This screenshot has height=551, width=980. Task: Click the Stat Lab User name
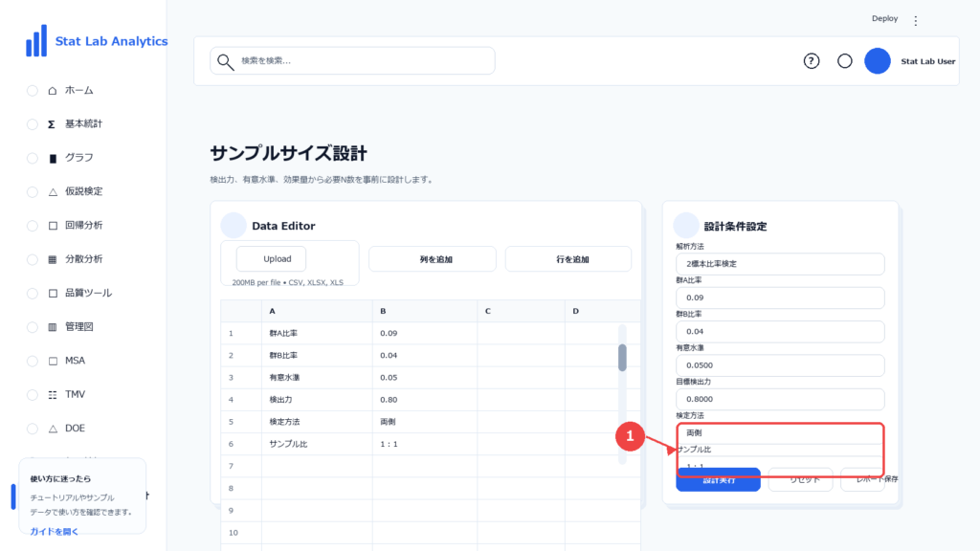927,61
